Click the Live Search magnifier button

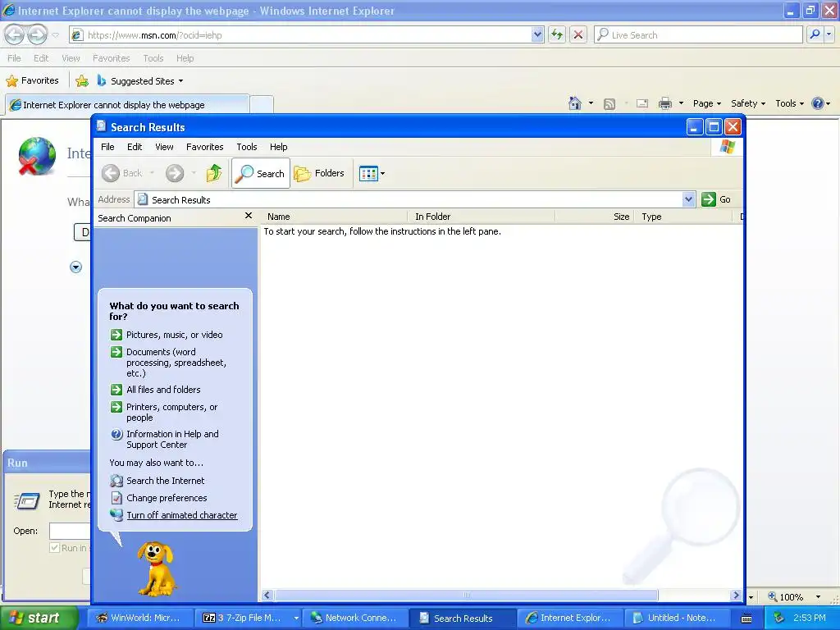[x=815, y=34]
